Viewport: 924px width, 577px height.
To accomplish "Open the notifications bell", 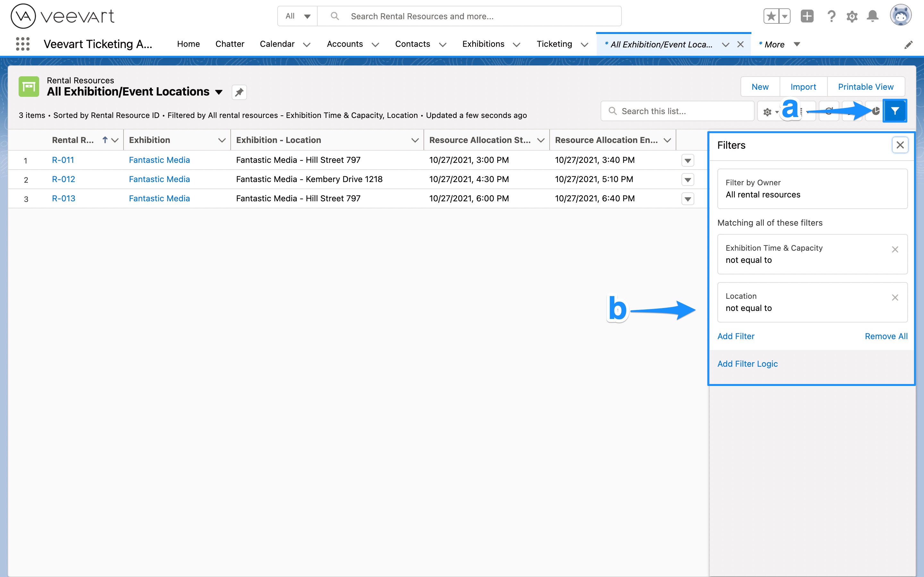I will (x=872, y=16).
